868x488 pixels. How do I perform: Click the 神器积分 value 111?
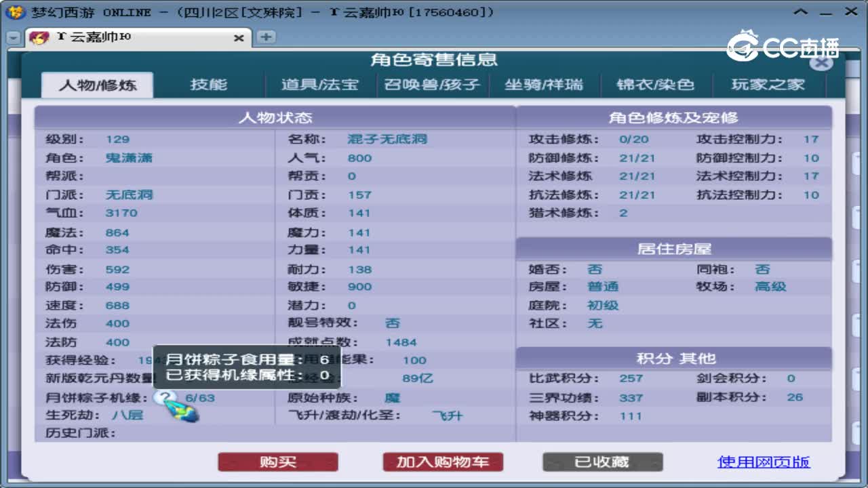631,415
